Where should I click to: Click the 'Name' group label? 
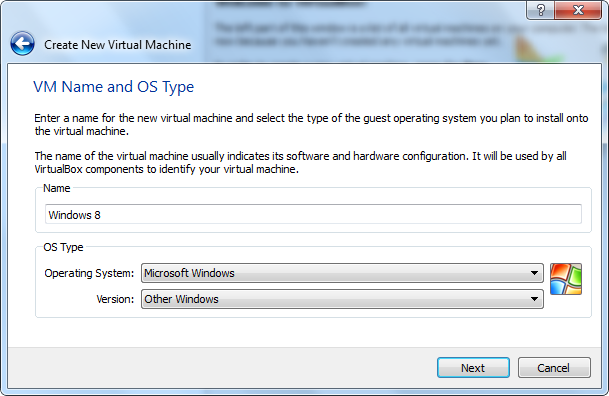(57, 188)
